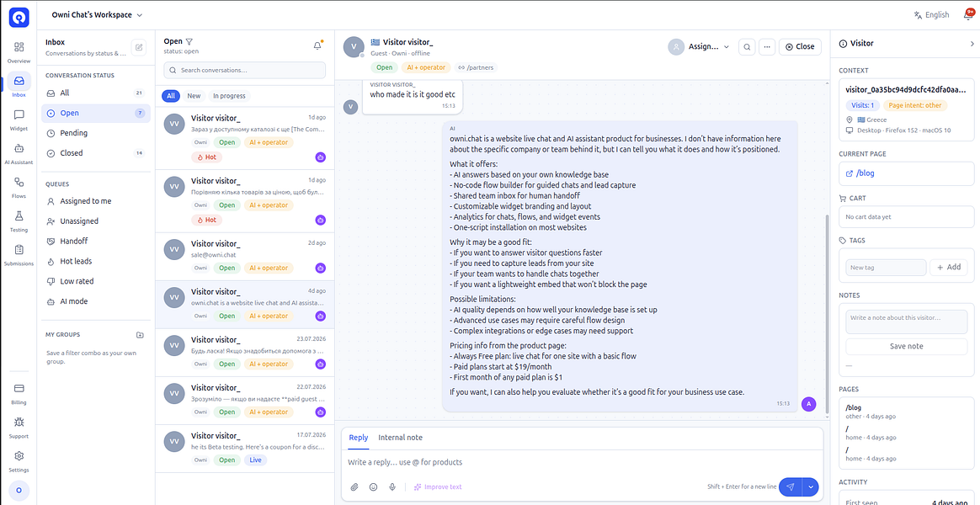Click the Close conversation button
Screen dimensions: 980x505
[799, 46]
